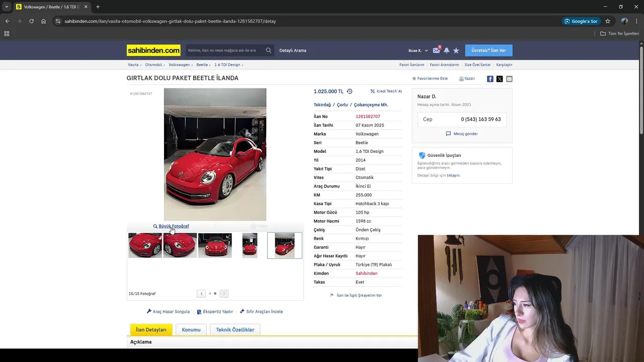
Task: Open Buse K. account dropdown
Action: coord(418,50)
